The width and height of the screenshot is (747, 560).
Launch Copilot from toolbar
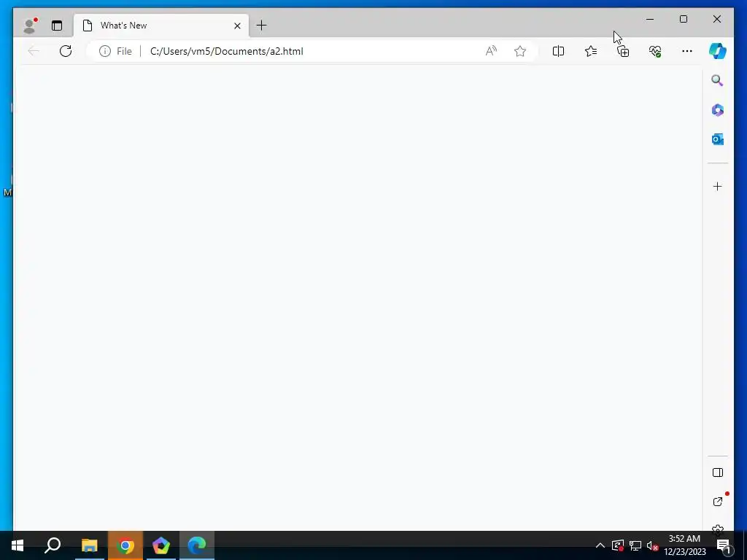point(718,51)
